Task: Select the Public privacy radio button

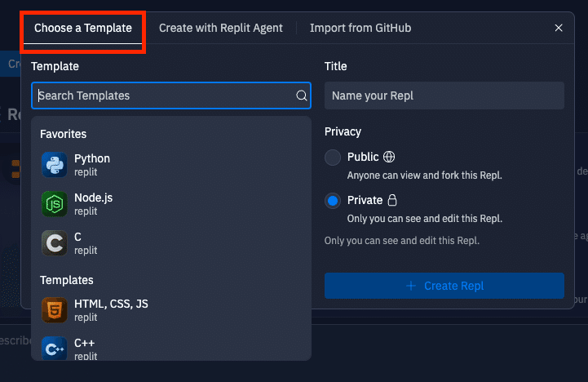Action: (333, 158)
